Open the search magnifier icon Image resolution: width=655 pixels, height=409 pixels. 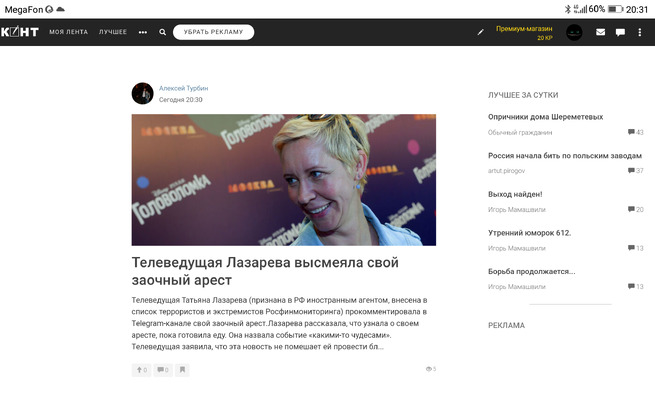click(162, 32)
